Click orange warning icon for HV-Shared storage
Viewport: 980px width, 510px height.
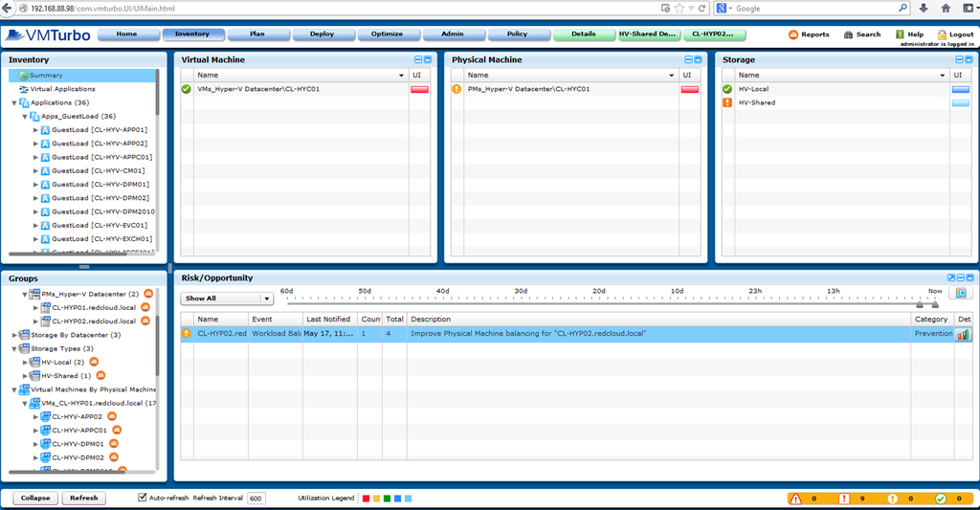click(727, 102)
